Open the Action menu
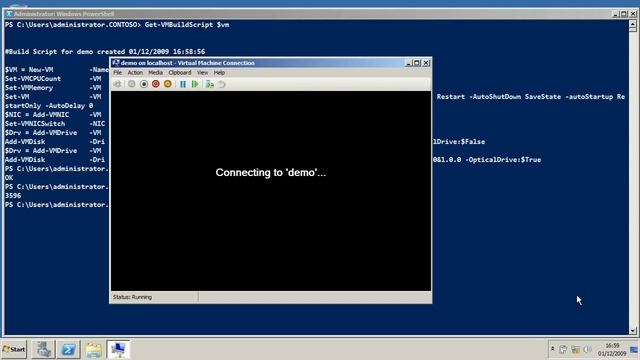Image resolution: width=640 pixels, height=360 pixels. [135, 73]
